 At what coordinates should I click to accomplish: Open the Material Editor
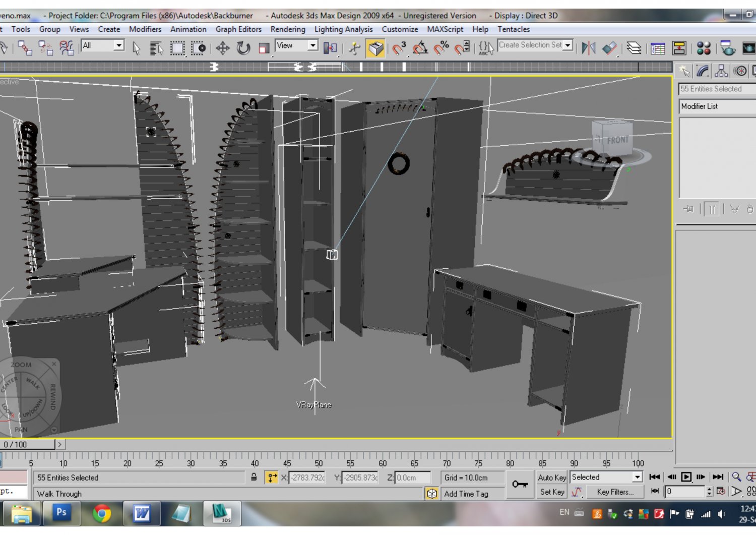tap(703, 48)
